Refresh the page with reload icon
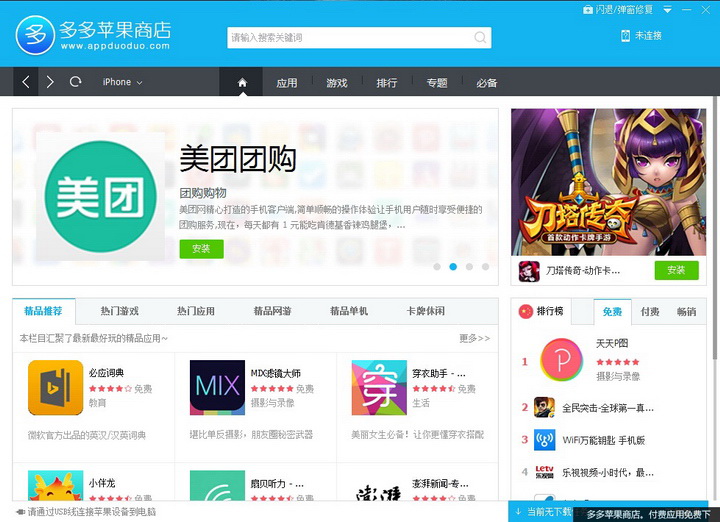Viewport: 720px width, 522px height. [75, 82]
